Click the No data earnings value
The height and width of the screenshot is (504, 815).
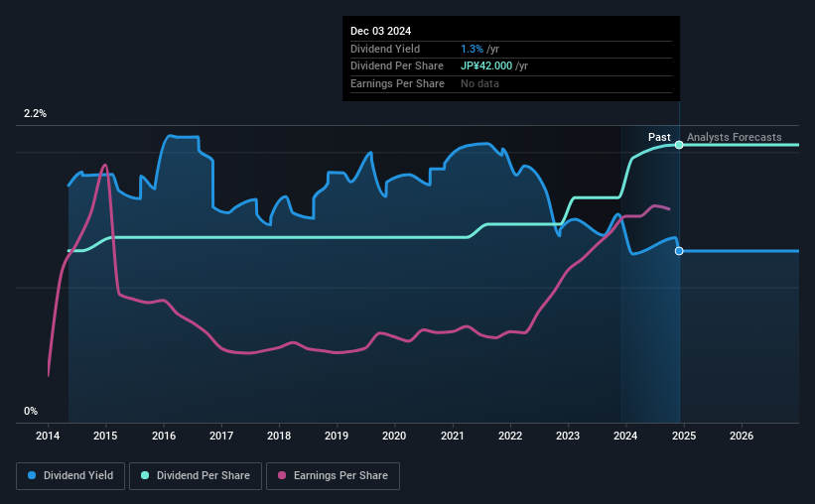(x=479, y=83)
